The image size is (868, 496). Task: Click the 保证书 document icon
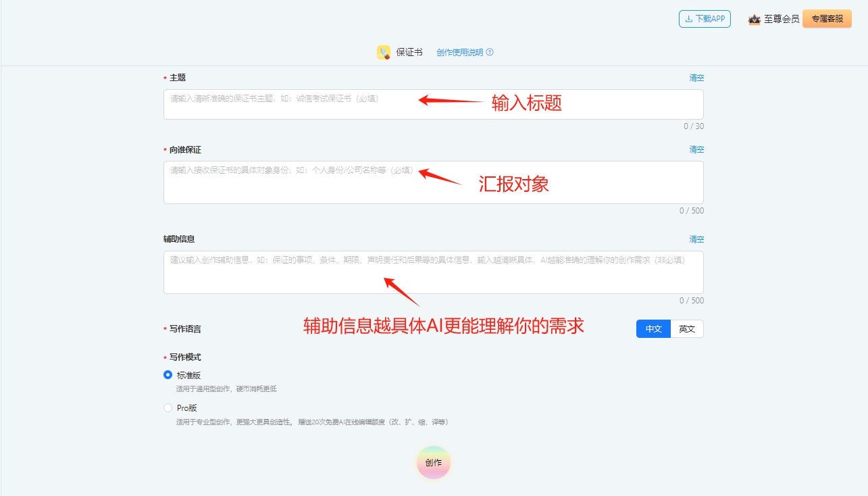click(384, 52)
